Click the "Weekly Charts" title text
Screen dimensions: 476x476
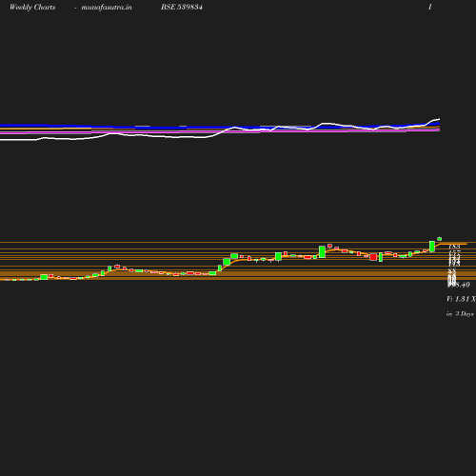coord(32,7)
